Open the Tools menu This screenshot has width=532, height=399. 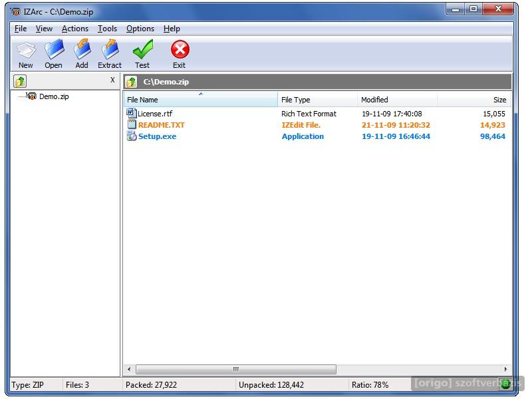107,29
